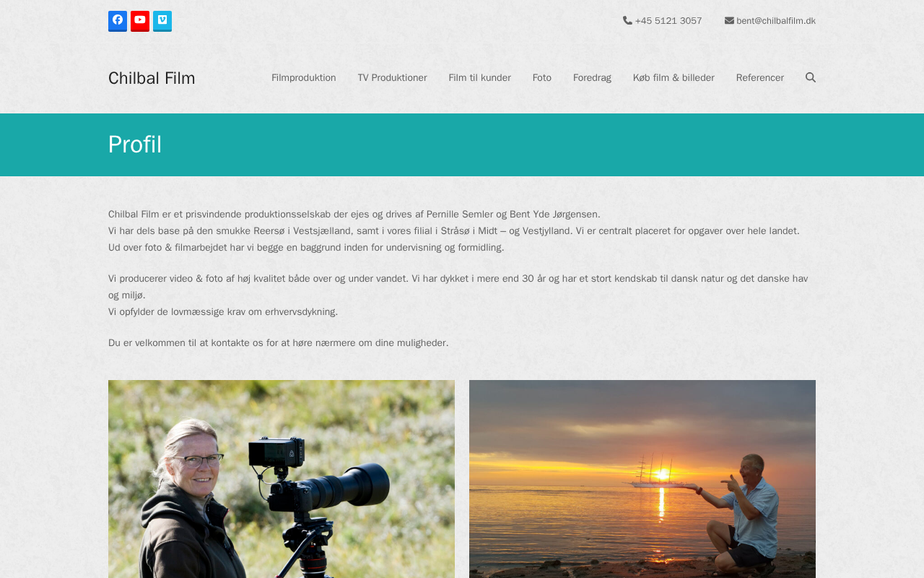Viewport: 924px width, 578px height.
Task: Open the TV Produktioner menu item
Action: click(x=393, y=78)
